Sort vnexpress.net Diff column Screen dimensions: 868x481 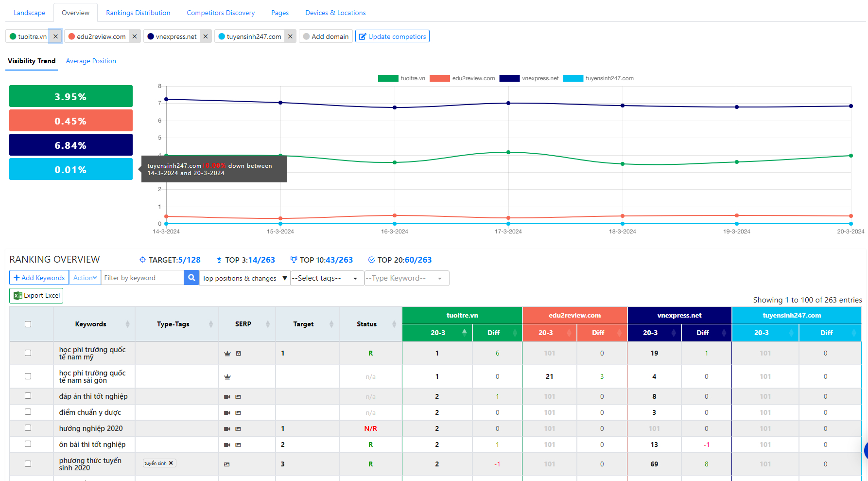(x=724, y=333)
